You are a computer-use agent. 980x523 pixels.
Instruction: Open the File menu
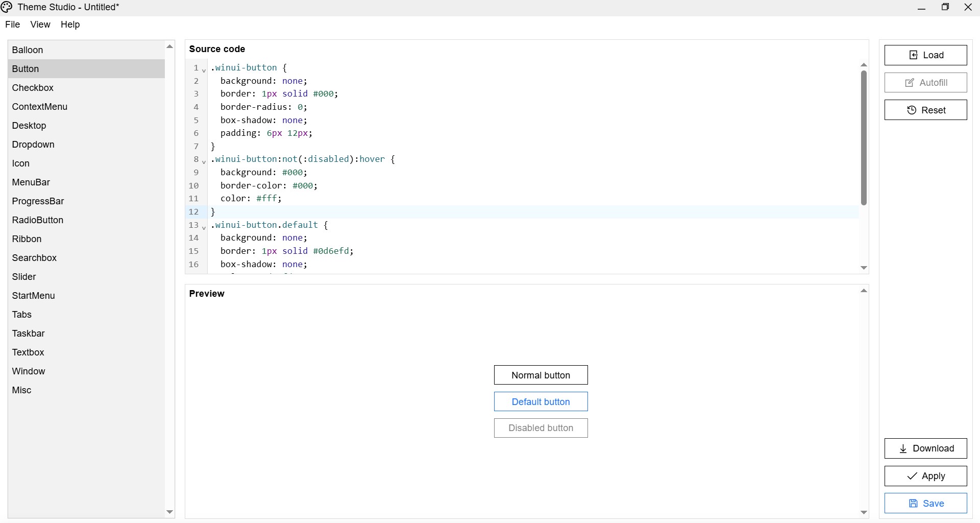[12, 25]
